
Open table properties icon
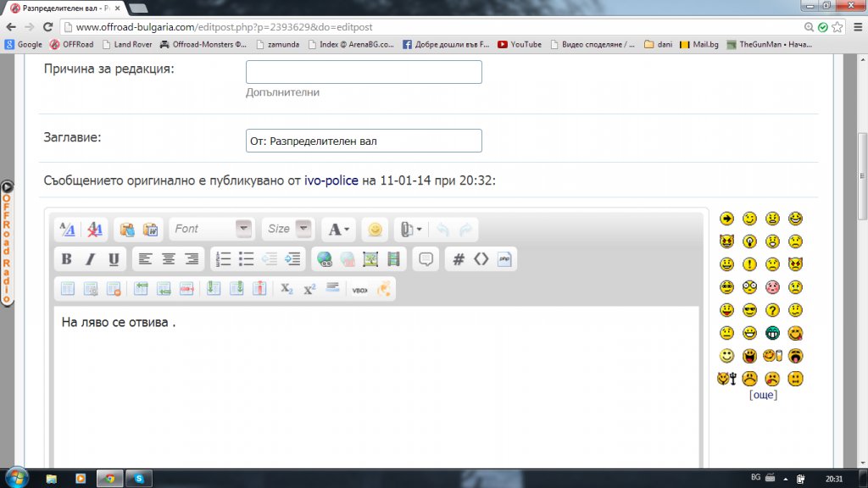[91, 289]
